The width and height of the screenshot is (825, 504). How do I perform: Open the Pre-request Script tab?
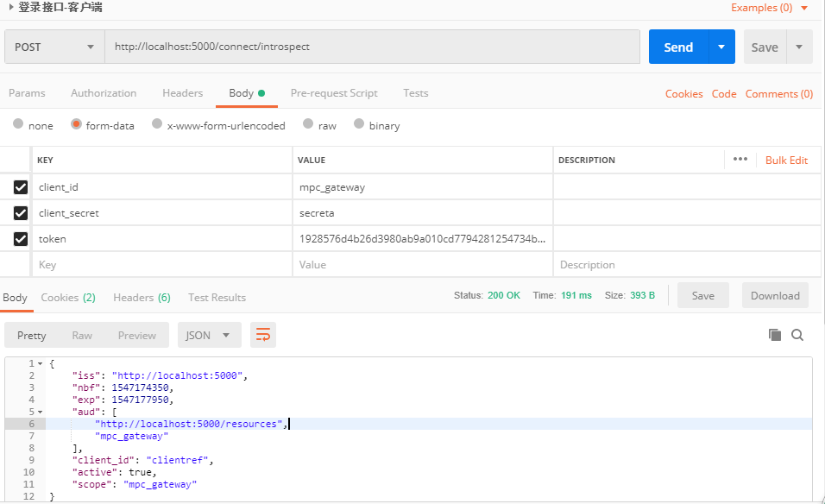click(x=334, y=93)
